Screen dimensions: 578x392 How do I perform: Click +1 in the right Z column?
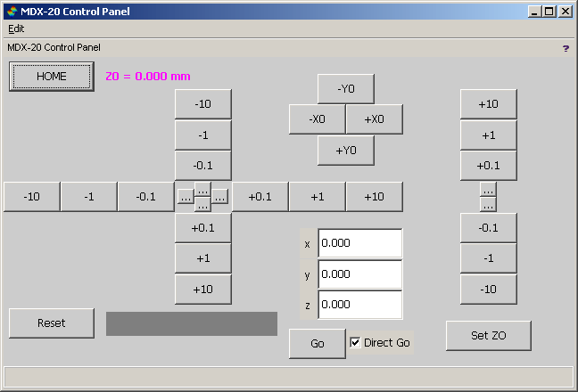pyautogui.click(x=489, y=135)
